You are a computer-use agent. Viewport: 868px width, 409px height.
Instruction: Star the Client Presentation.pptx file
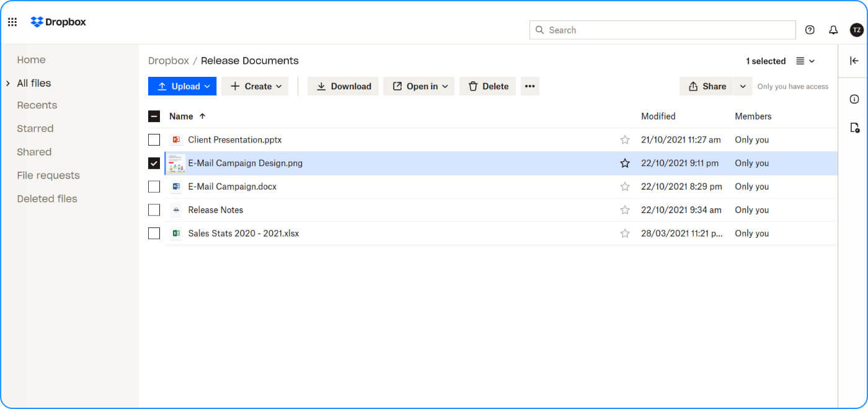(625, 140)
